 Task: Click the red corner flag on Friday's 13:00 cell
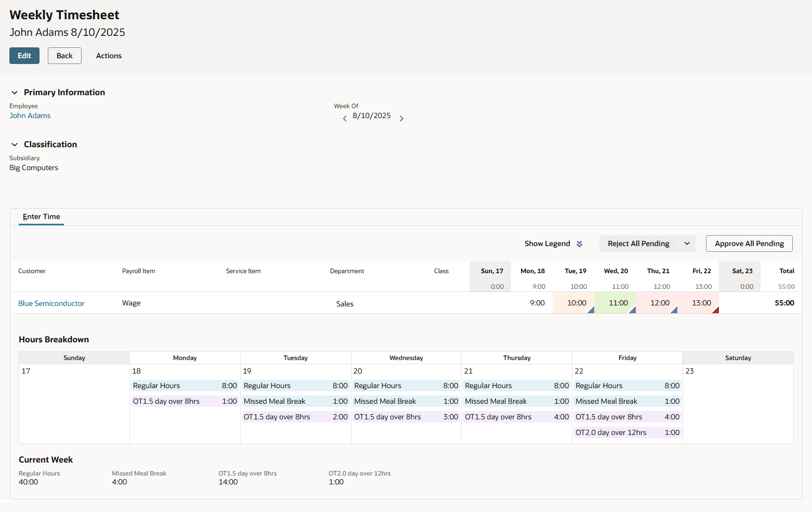[x=716, y=310]
